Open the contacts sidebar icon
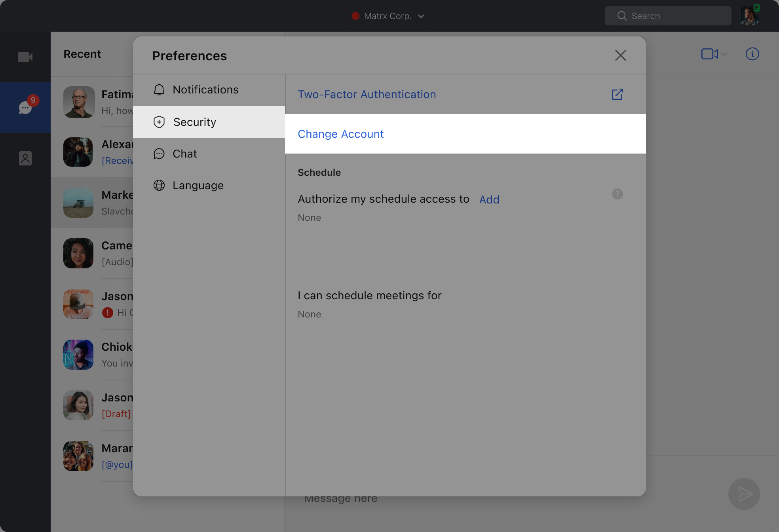Viewport: 779px width, 532px height. click(25, 158)
